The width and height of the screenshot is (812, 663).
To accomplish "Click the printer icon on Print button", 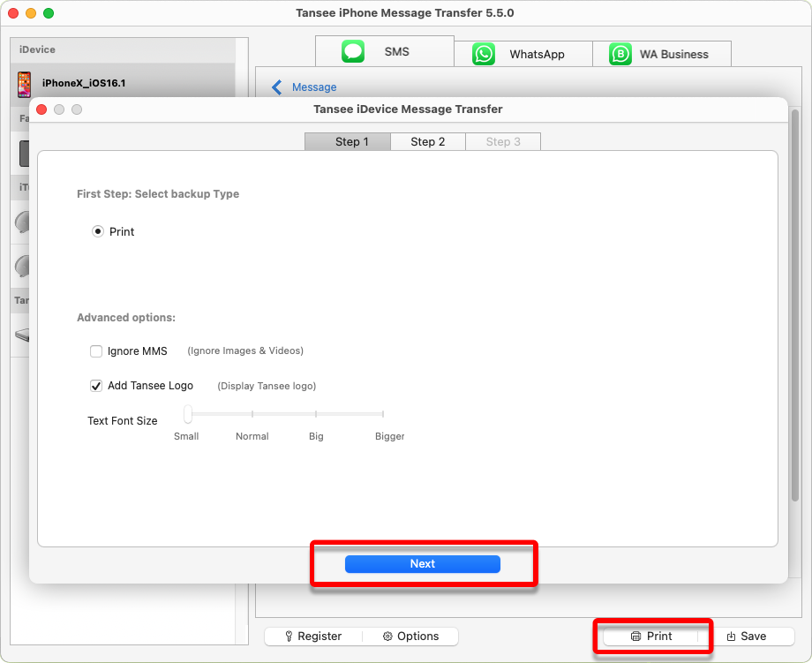I will [636, 636].
